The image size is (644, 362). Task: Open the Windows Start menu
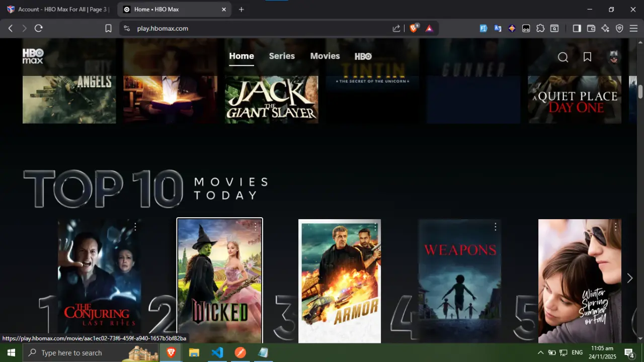click(11, 352)
